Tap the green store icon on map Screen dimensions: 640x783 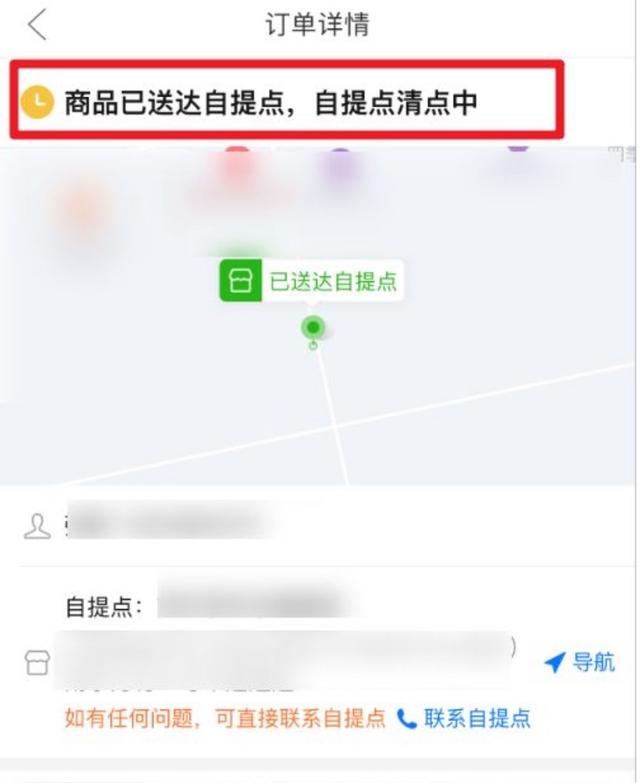click(241, 281)
